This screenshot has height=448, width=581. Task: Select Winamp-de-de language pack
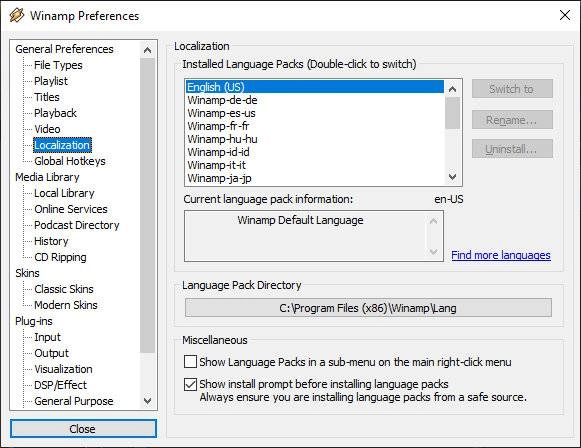click(x=315, y=100)
